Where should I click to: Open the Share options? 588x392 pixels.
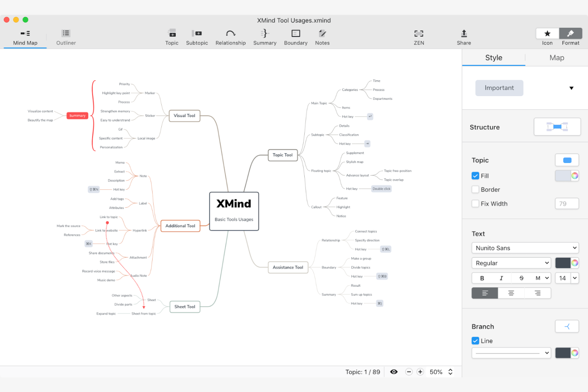pyautogui.click(x=463, y=37)
